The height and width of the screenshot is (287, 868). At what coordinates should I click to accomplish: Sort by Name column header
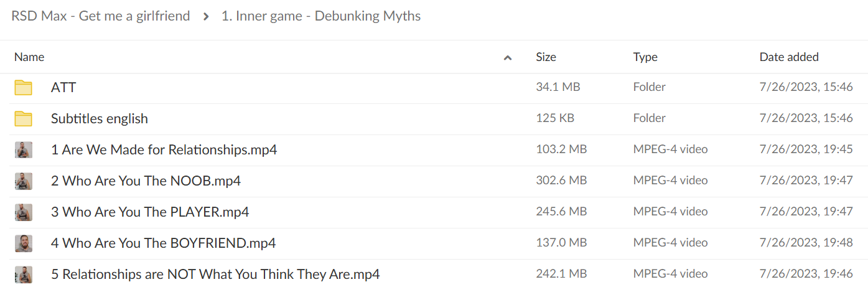tap(29, 57)
